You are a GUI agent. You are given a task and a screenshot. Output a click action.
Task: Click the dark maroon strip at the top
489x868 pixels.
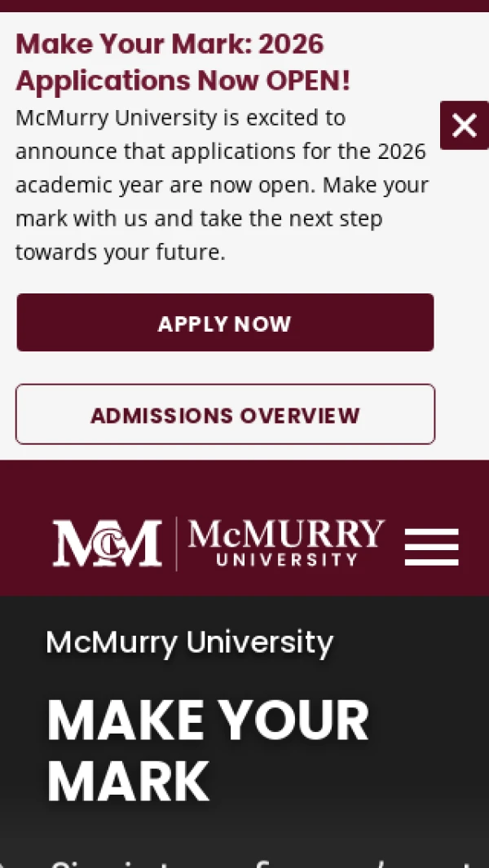click(244, 6)
